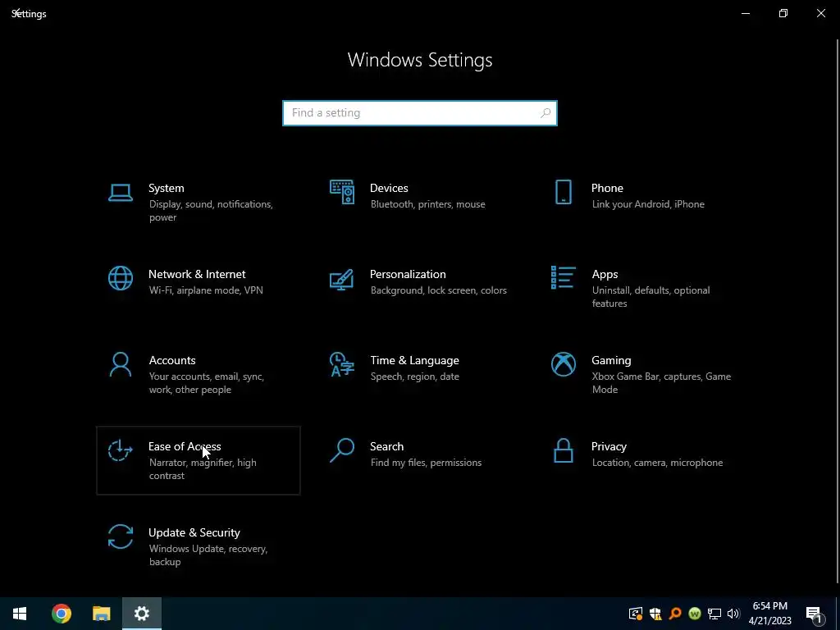Click the volume speaker tray icon
Screen dimensions: 840x630
pos(733,614)
